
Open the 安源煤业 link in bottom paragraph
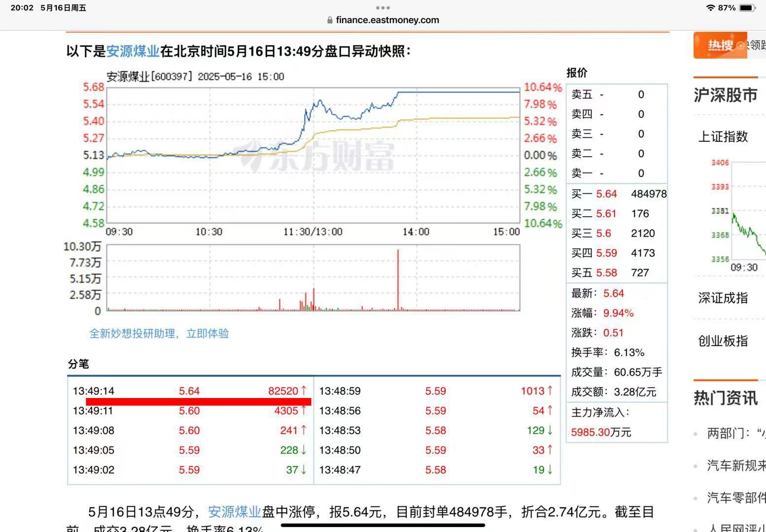click(235, 512)
